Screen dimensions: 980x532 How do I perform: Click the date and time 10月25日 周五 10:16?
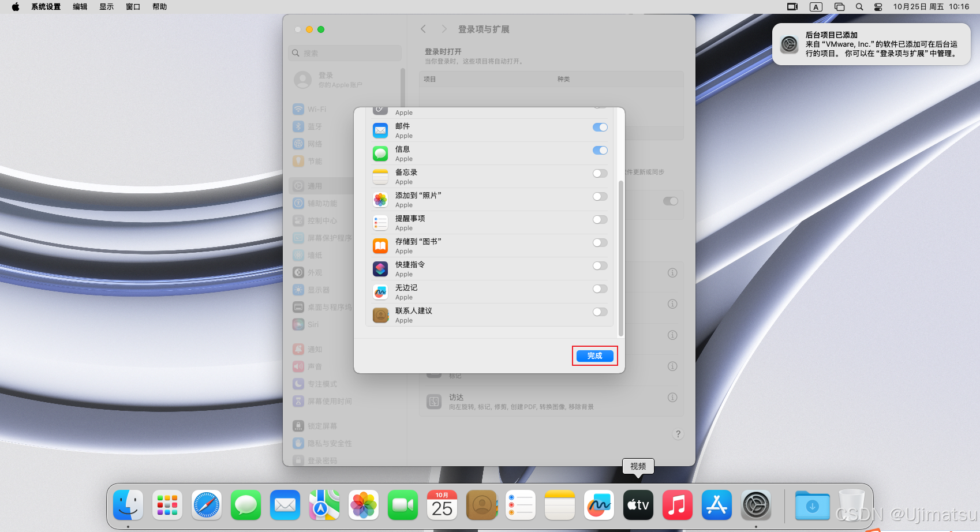931,7
